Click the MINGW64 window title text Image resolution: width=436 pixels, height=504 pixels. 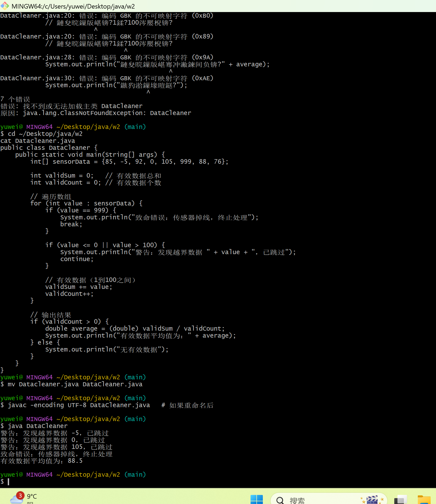coord(73,6)
